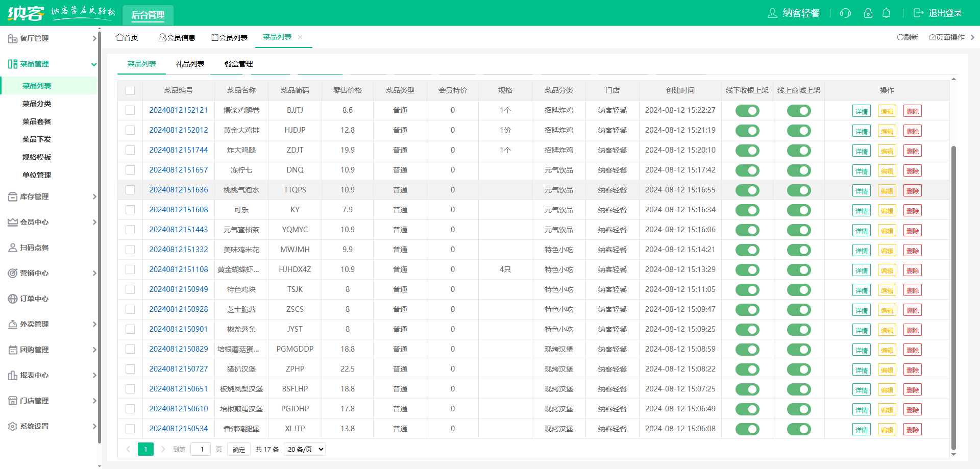Click the customer service headset icon
The height and width of the screenshot is (469, 980).
[845, 13]
